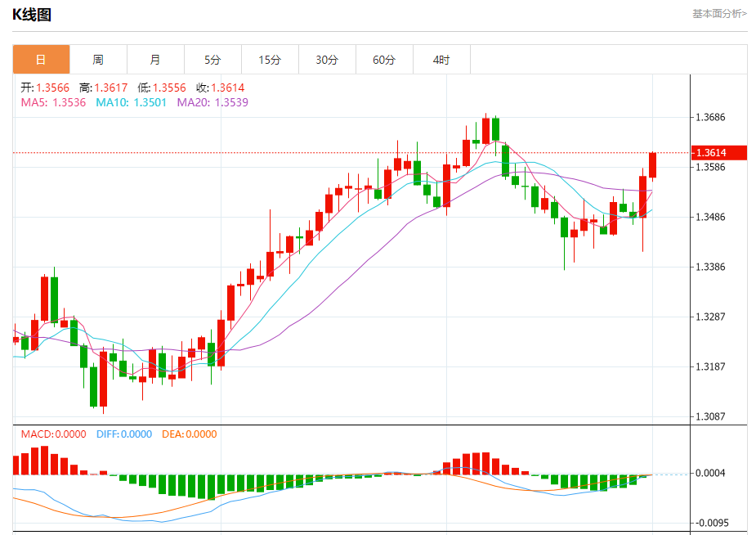Image resolution: width=756 pixels, height=535 pixels.
Task: Click the closing price 收:1.3614
Action: pyautogui.click(x=220, y=88)
